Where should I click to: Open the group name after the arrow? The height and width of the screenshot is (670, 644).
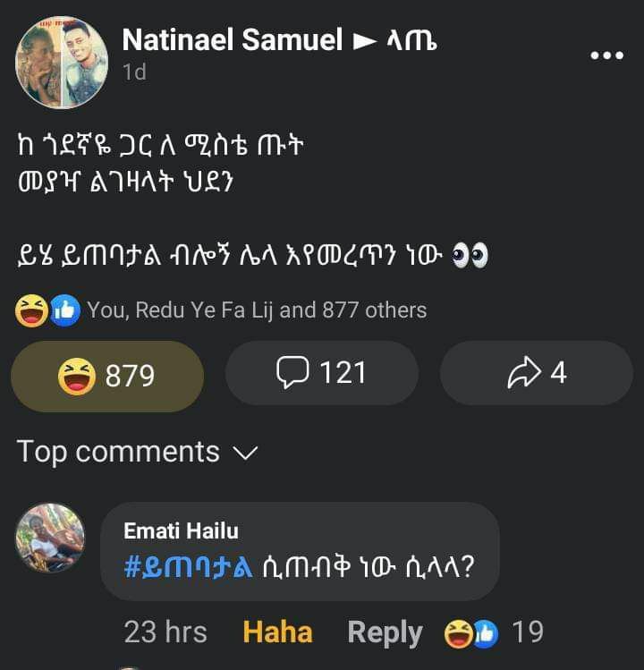point(412,40)
